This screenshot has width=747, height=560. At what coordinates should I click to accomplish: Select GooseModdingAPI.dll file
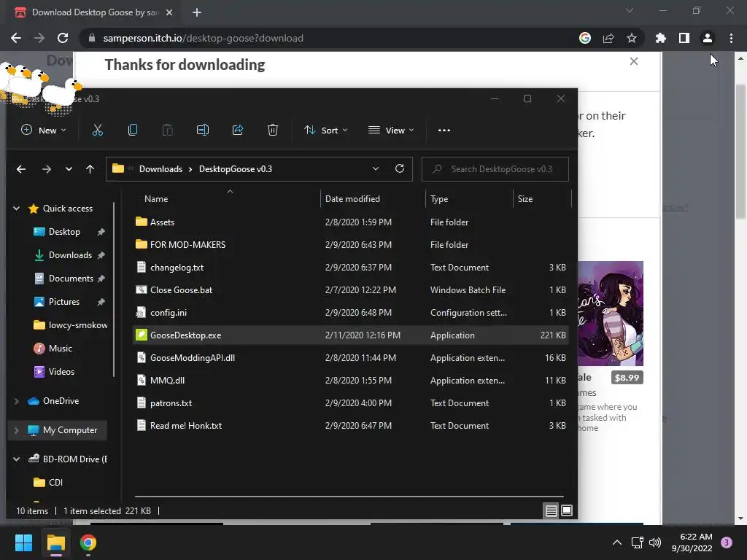point(351,358)
